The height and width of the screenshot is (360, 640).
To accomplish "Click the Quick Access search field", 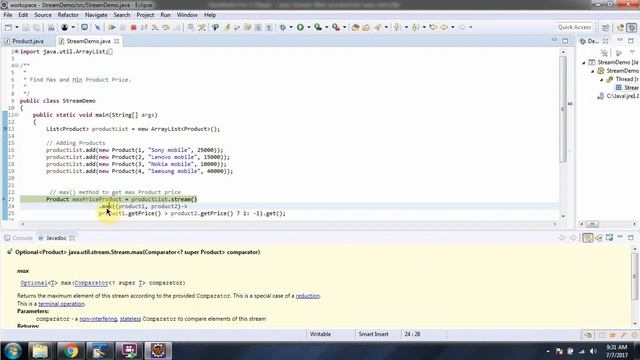I will [x=574, y=27].
